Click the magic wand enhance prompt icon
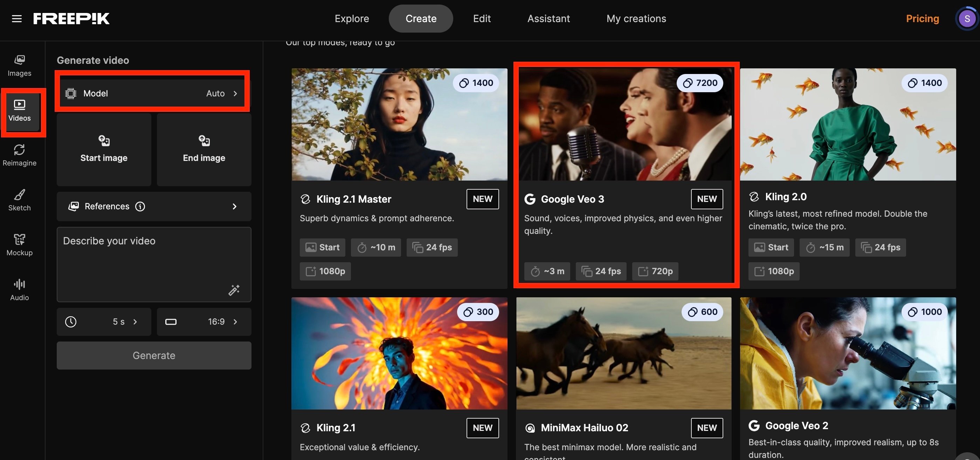 tap(234, 290)
